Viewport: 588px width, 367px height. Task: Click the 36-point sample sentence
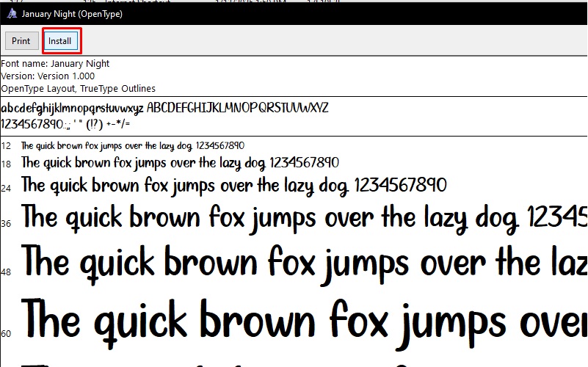pos(304,219)
